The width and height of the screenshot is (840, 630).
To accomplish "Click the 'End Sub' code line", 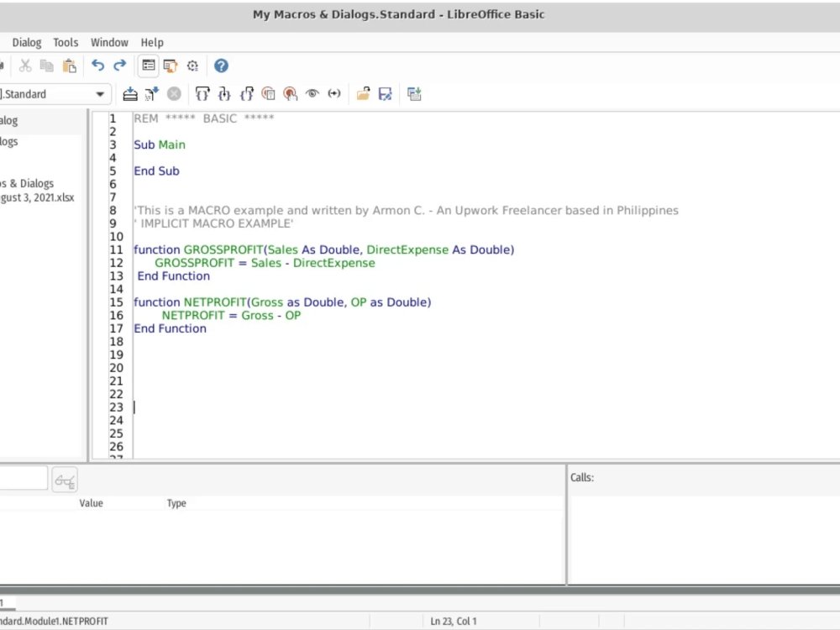I will [x=156, y=171].
